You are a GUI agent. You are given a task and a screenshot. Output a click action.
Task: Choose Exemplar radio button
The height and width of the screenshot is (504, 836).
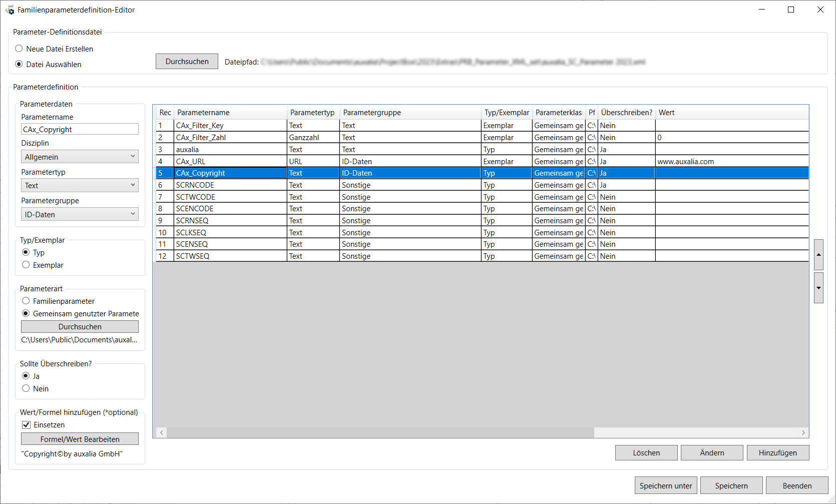click(26, 265)
